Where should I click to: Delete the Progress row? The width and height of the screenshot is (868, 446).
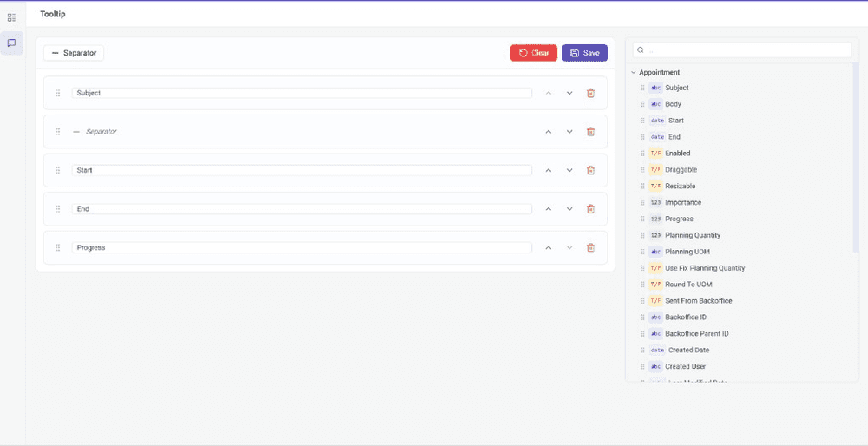[590, 248]
